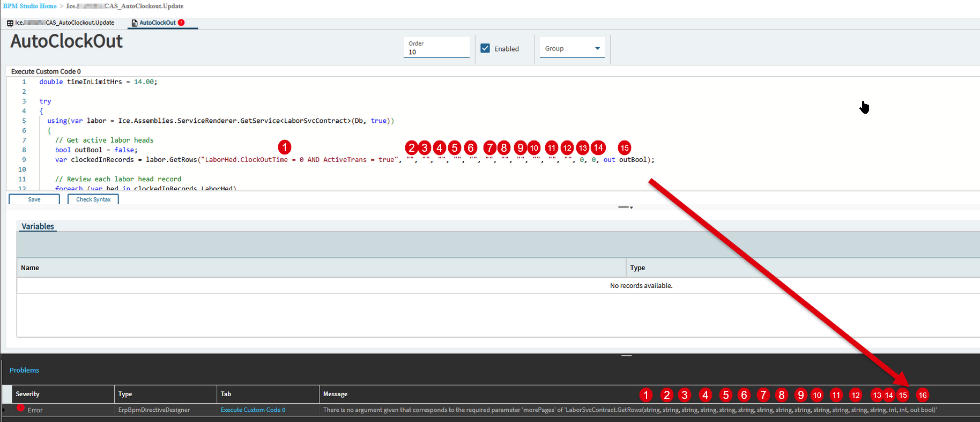The image size is (980, 422).
Task: Click the 'No records available.' text
Action: tap(641, 286)
